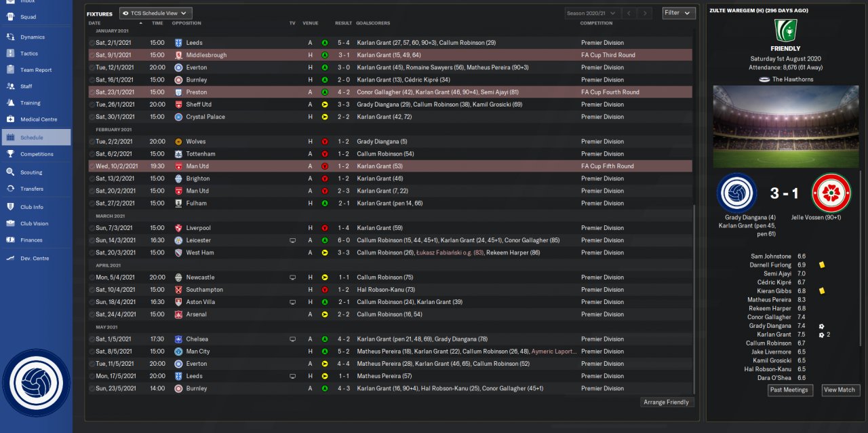Open the Squad section icon
This screenshot has height=433, width=868.
pos(10,17)
